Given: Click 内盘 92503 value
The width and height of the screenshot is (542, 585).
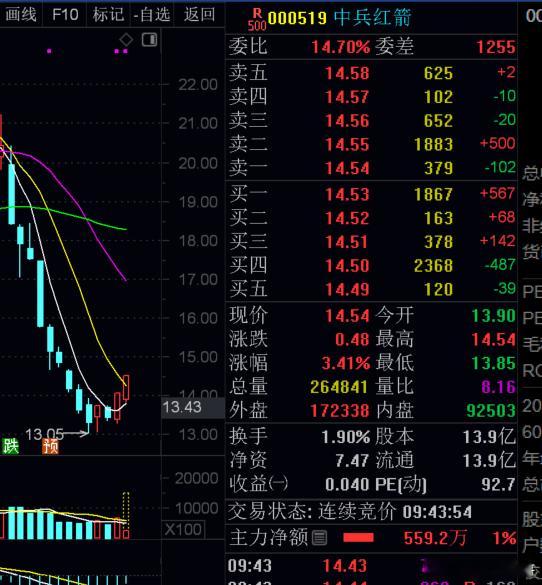Looking at the screenshot, I should pos(491,411).
